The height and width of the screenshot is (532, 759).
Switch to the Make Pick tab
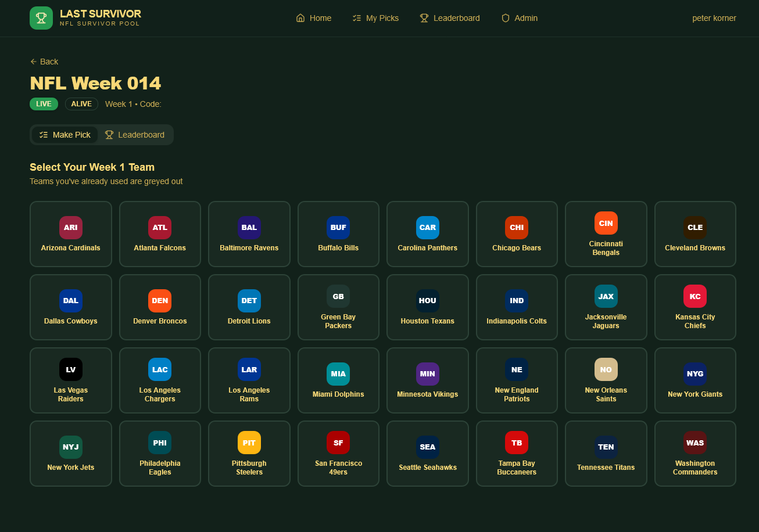[x=65, y=135]
